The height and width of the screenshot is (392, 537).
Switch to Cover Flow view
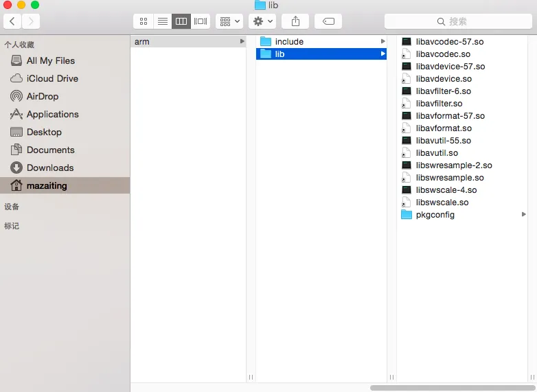tap(201, 21)
